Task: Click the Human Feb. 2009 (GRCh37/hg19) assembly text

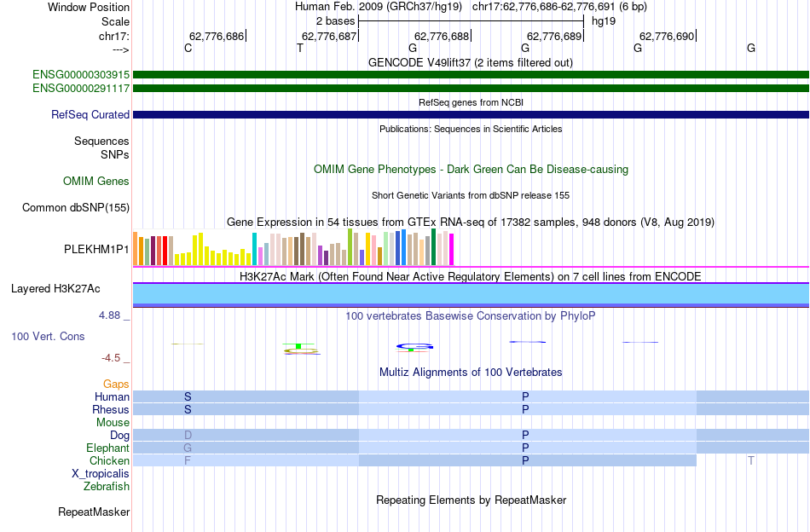Action: (378, 7)
